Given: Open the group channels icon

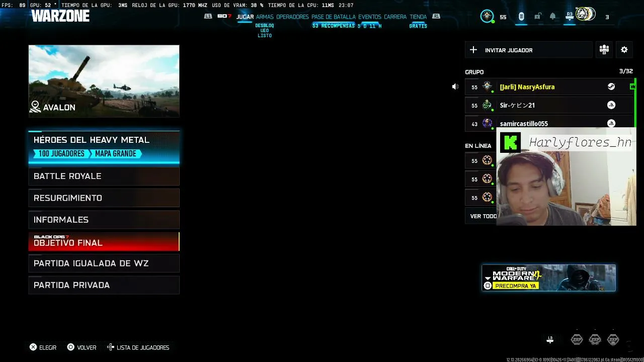Looking at the screenshot, I should (604, 50).
